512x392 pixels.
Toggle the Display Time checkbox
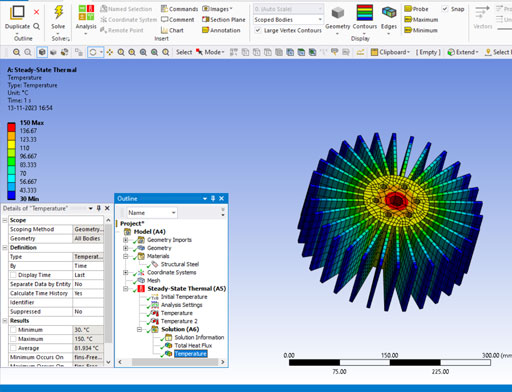pos(13,275)
